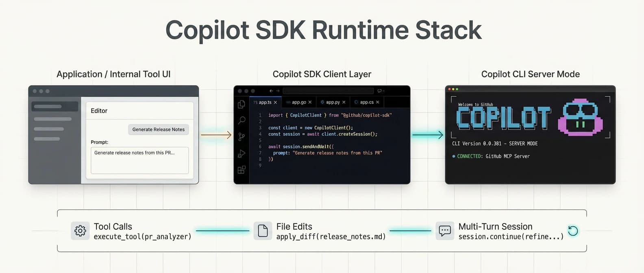Click the 'CLI Version 0.0.381 - SERVER MODE' line

[x=495, y=143]
